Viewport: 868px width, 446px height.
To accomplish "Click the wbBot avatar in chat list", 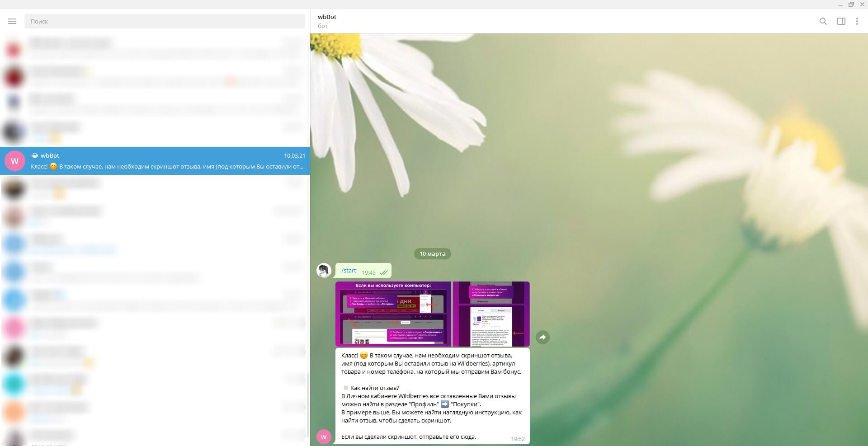I will click(x=14, y=161).
